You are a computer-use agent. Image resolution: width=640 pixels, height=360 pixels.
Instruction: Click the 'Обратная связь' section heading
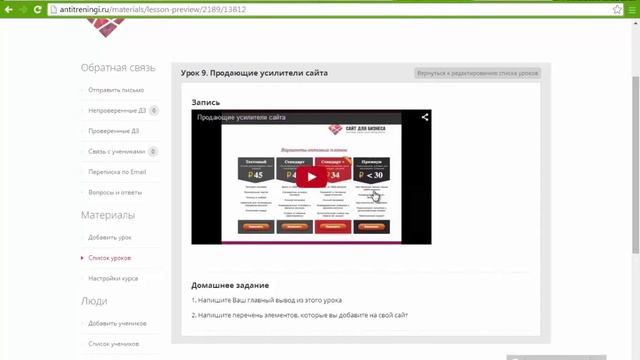pos(118,67)
